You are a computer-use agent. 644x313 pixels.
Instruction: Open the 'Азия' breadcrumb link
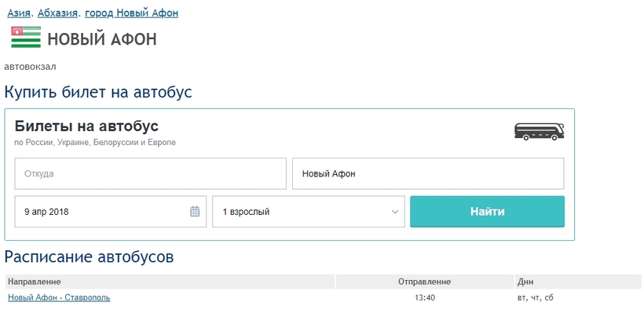pos(19,13)
